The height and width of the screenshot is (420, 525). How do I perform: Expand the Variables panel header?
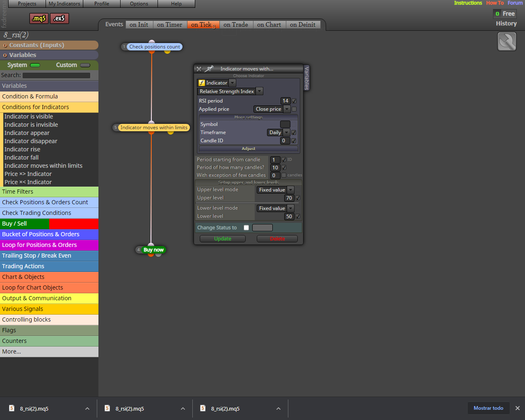[49, 55]
